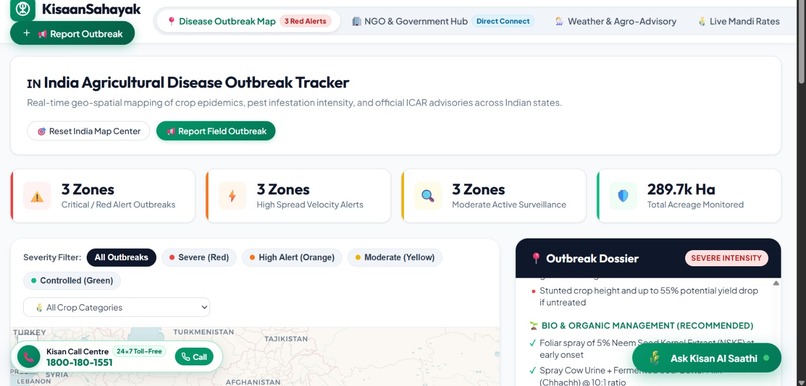Click the lightning bolt icon on High Spread card
The height and width of the screenshot is (386, 806).
232,196
